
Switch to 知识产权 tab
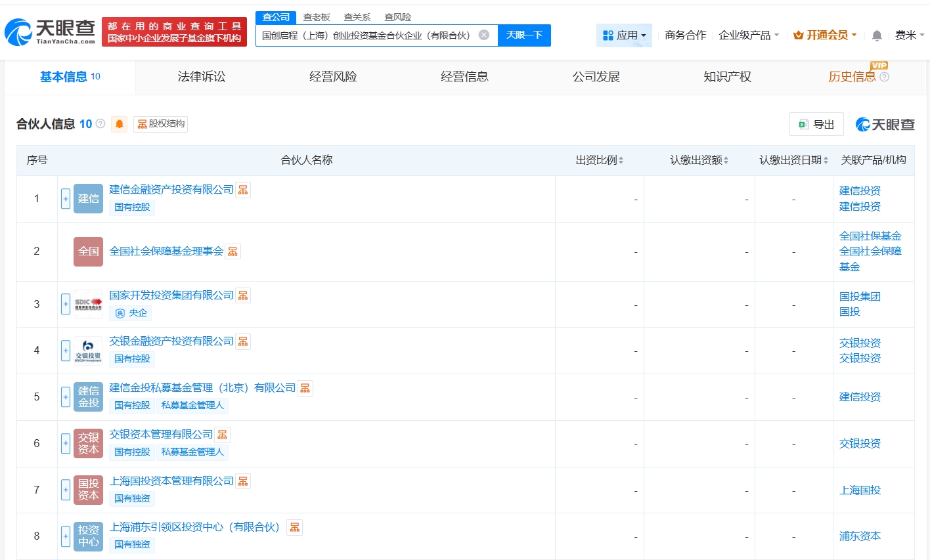click(x=727, y=77)
